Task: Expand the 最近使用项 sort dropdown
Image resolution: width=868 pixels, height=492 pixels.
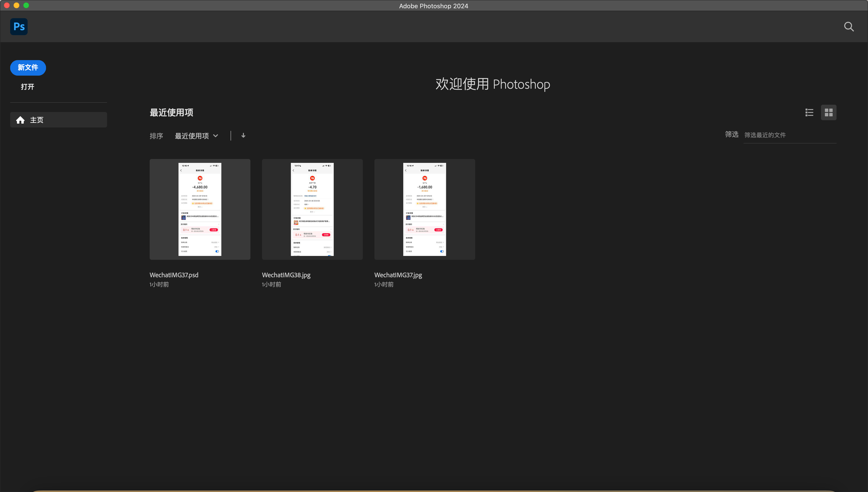Action: 196,136
